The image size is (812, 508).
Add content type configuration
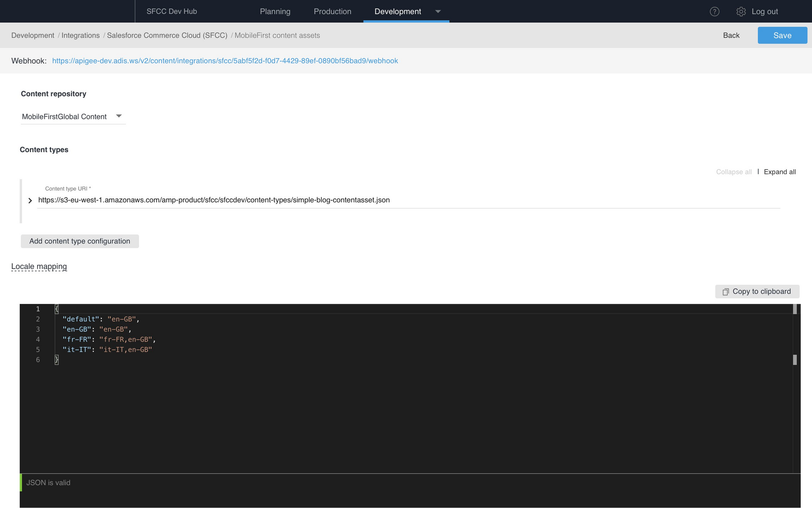(80, 241)
